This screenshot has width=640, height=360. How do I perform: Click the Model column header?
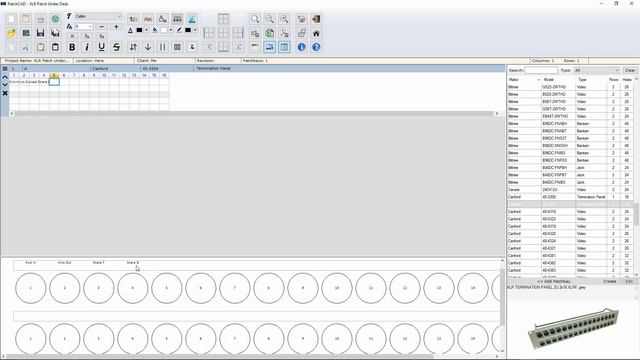pos(558,80)
